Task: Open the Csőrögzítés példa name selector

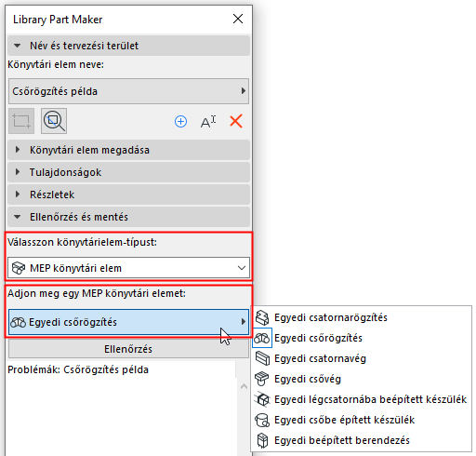Action: (x=128, y=91)
